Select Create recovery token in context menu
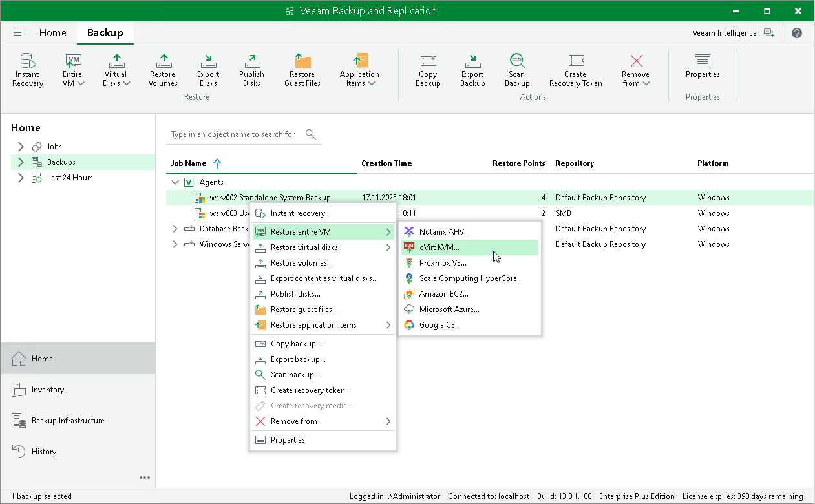 click(323, 390)
